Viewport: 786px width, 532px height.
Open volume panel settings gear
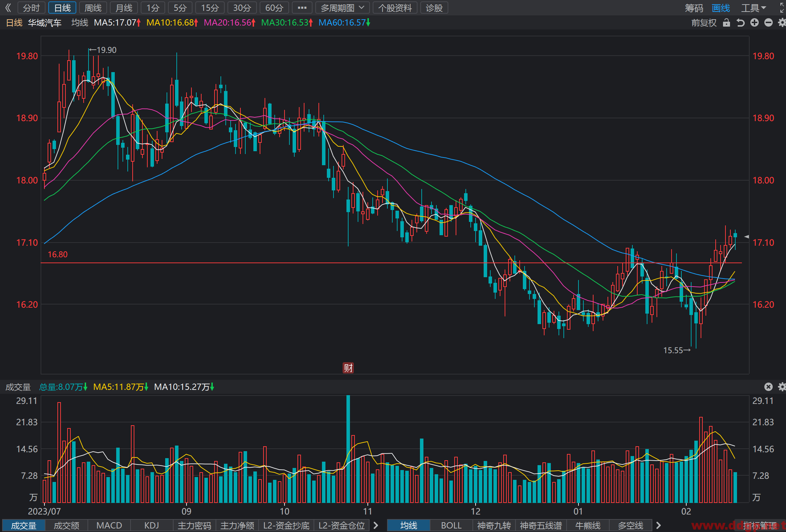click(x=782, y=387)
